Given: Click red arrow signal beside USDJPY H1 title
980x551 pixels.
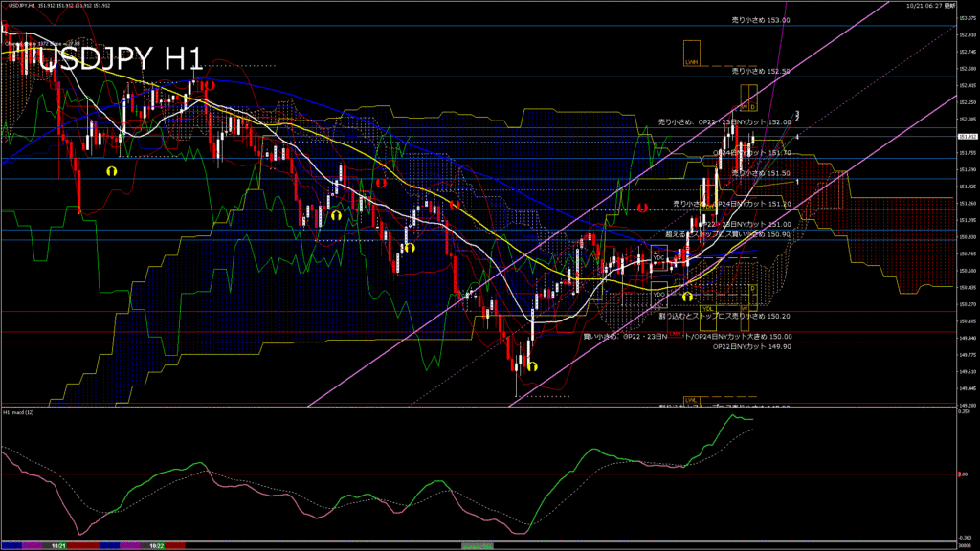Looking at the screenshot, I should coord(208,85).
